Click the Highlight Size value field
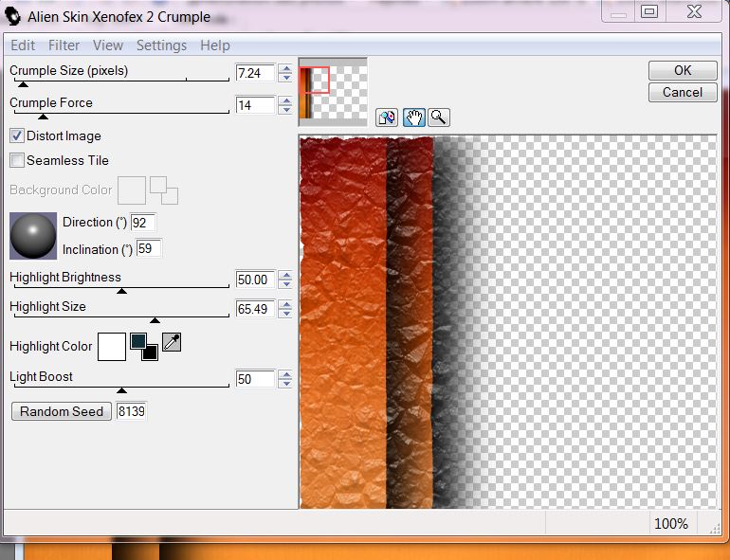This screenshot has height=560, width=730. [255, 309]
